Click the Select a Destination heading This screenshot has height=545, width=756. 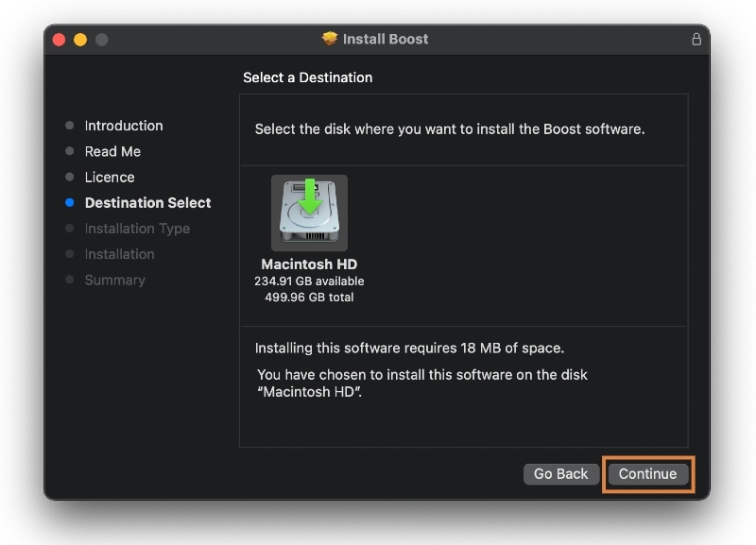(x=308, y=77)
